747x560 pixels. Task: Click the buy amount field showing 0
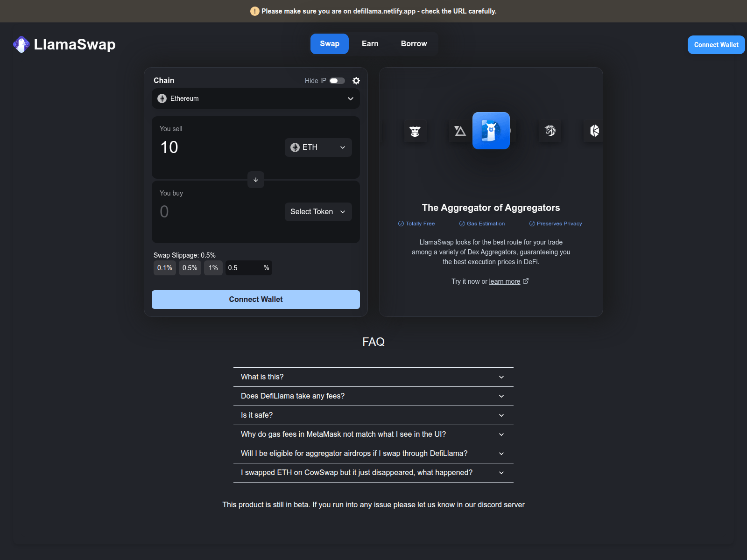[x=219, y=212]
